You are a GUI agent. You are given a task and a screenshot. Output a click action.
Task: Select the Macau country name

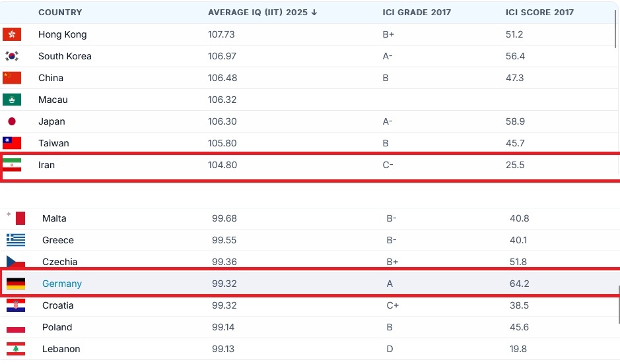tap(53, 100)
